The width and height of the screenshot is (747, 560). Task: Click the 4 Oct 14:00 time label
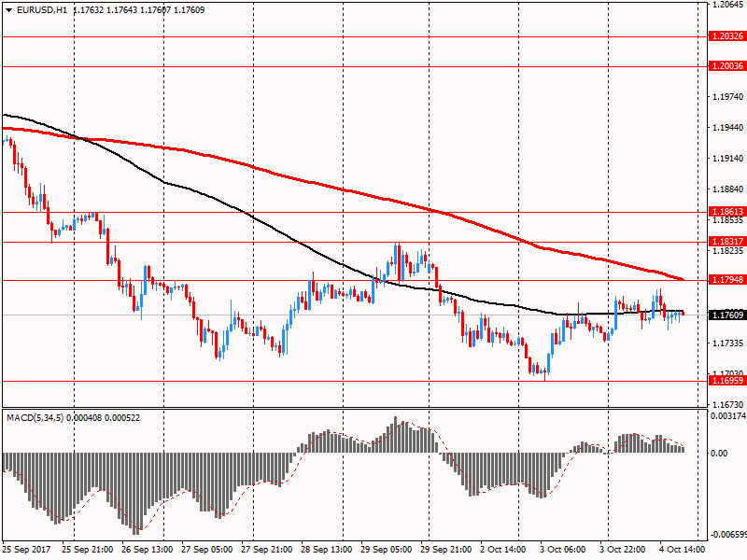[682, 550]
